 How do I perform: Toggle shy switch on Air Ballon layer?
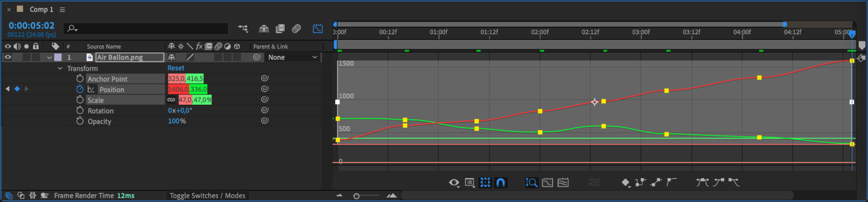pyautogui.click(x=172, y=57)
